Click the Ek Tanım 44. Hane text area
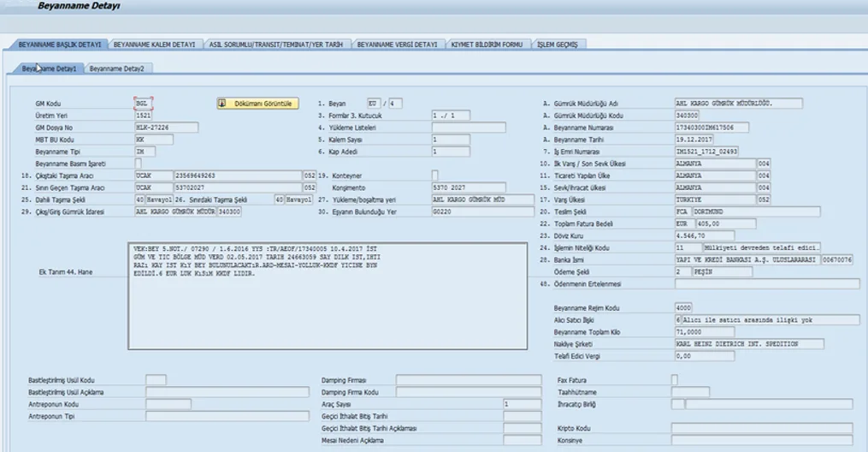This screenshot has width=868, height=452. point(328,296)
